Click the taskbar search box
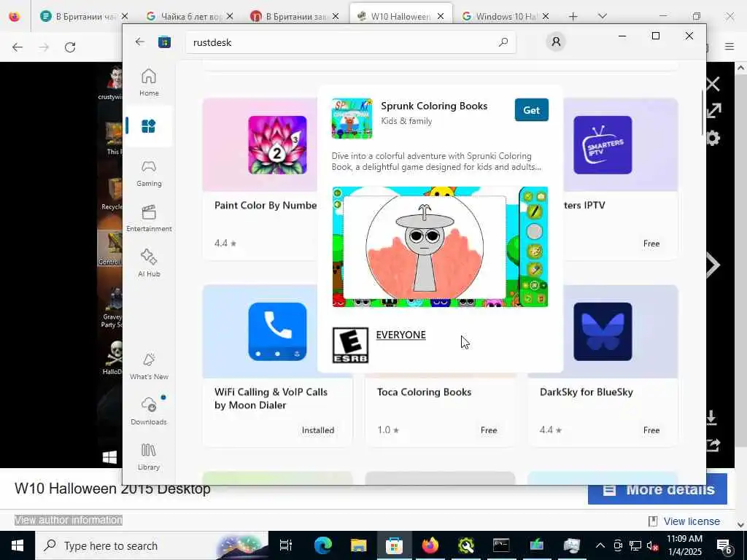 (152, 545)
